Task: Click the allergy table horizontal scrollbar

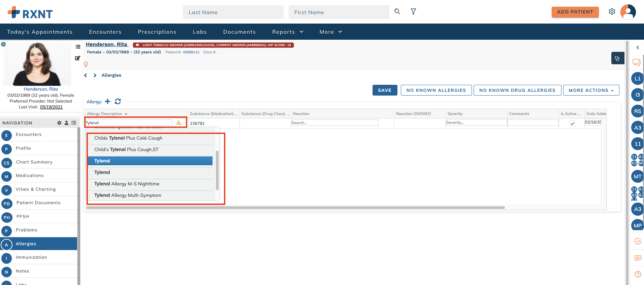Action: pyautogui.click(x=295, y=208)
